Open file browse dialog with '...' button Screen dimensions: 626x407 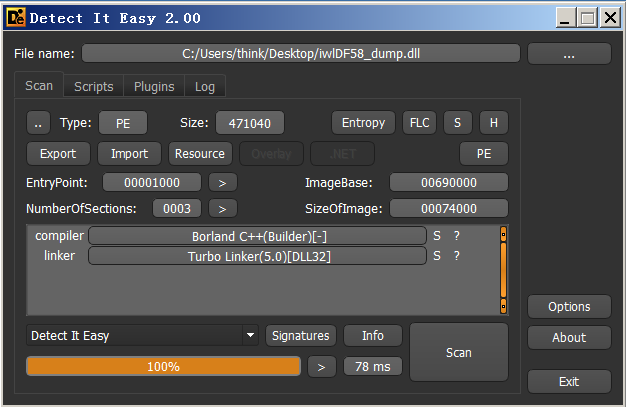tap(569, 54)
